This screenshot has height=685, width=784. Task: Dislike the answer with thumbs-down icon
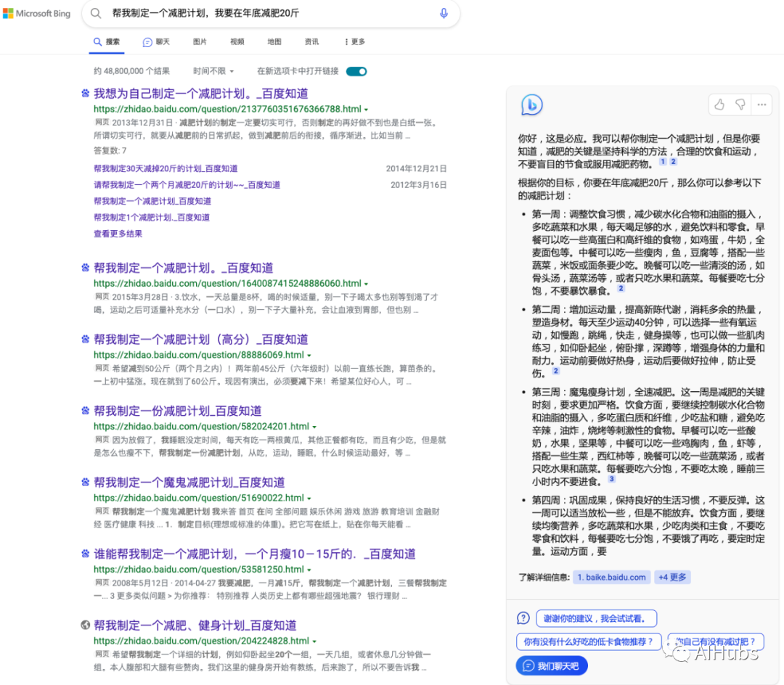(x=740, y=104)
